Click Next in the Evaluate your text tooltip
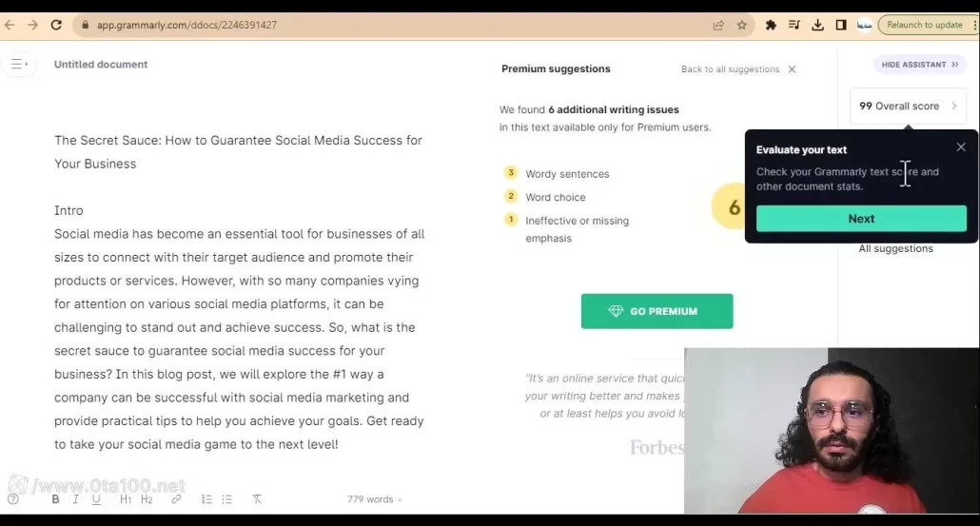 861,219
